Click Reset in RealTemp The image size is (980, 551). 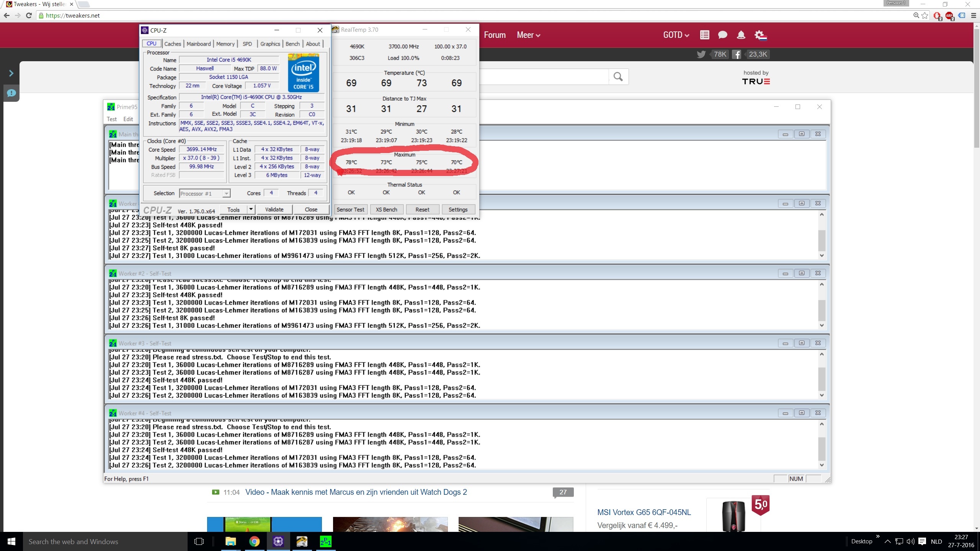423,209
